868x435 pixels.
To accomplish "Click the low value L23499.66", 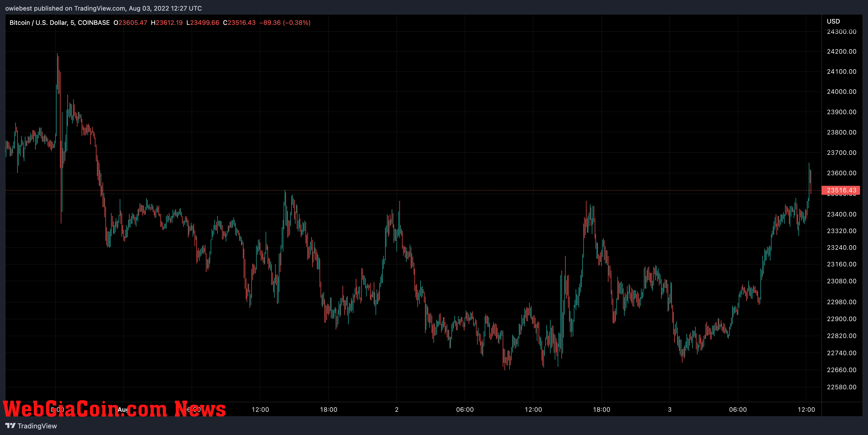I will click(x=203, y=22).
